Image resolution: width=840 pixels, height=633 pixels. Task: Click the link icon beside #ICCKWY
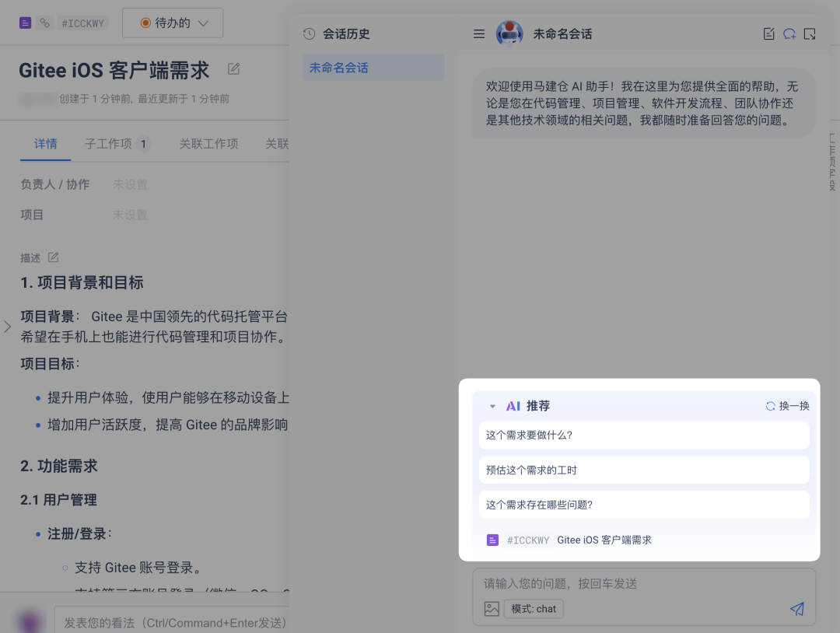coord(45,23)
